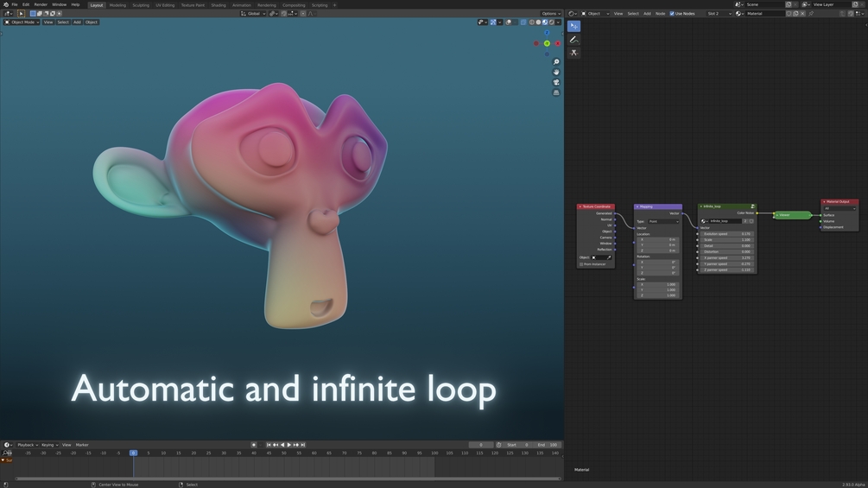
Task: Click the fake user shield in infinite_loop node
Action: point(751,221)
